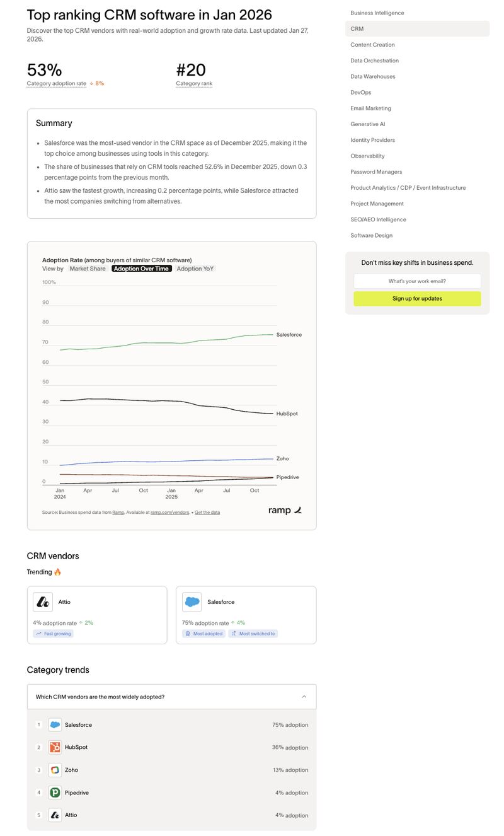Switch chart view to Adoption YoY
The width and height of the screenshot is (504, 836).
pyautogui.click(x=195, y=269)
